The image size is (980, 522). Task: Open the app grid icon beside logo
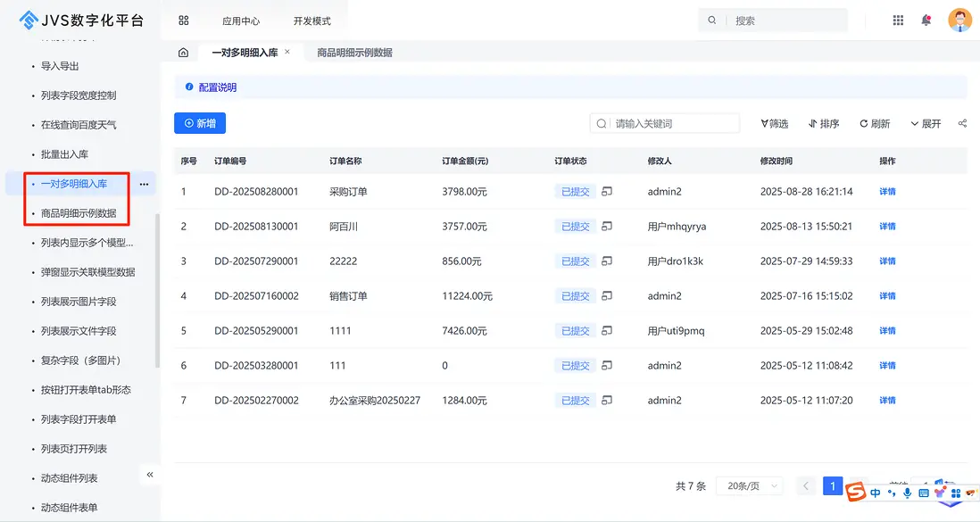[184, 21]
